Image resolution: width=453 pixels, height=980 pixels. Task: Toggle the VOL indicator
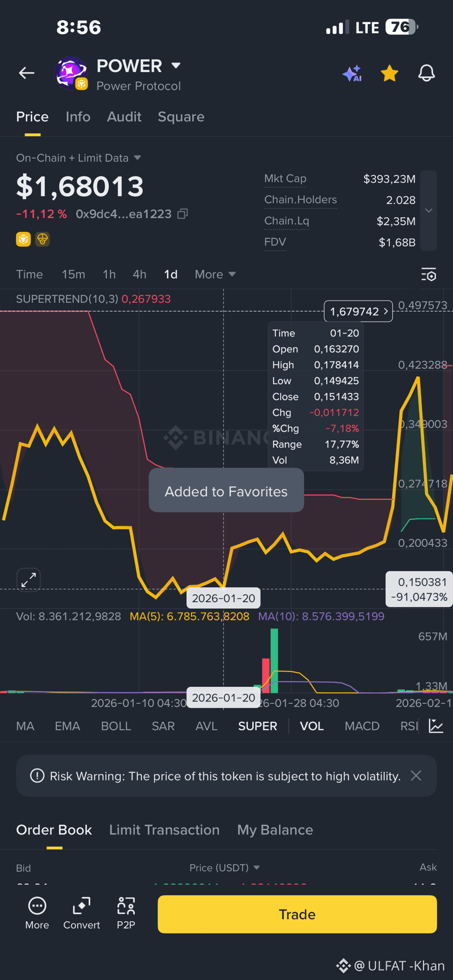[x=312, y=726]
